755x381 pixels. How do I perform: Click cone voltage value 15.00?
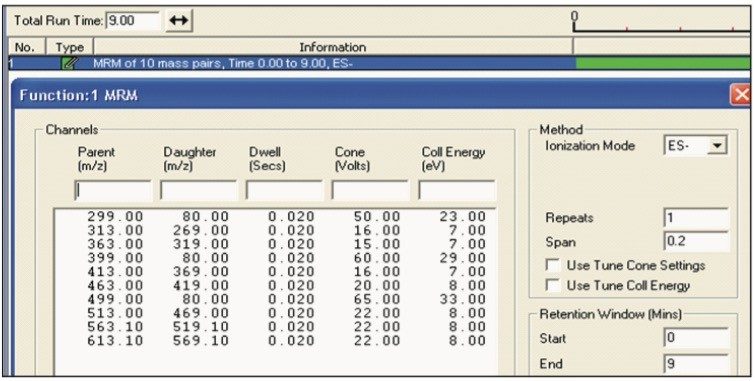(x=377, y=244)
